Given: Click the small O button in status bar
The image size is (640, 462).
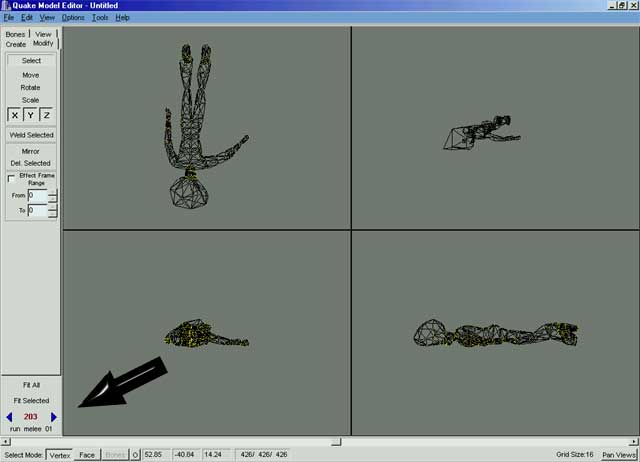Looking at the screenshot, I should point(135,455).
